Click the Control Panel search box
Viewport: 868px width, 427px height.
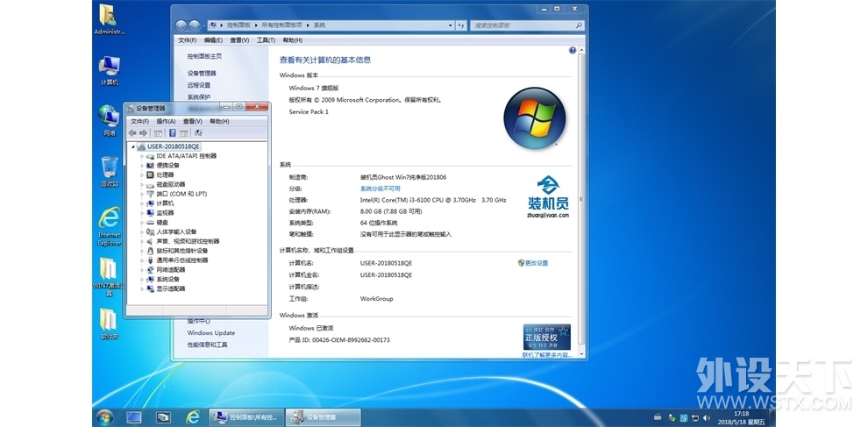(527, 25)
